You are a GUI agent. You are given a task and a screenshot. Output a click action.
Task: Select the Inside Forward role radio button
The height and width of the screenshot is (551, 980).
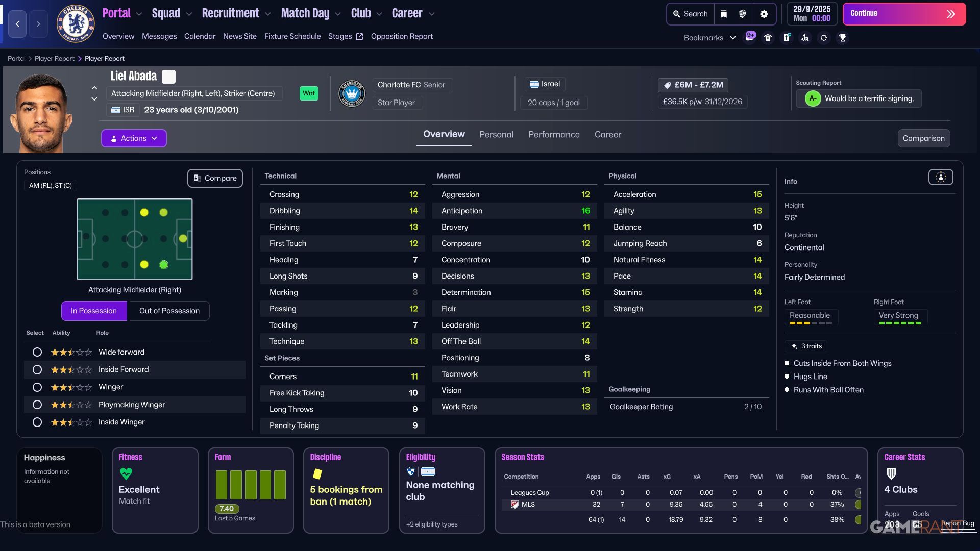click(37, 369)
